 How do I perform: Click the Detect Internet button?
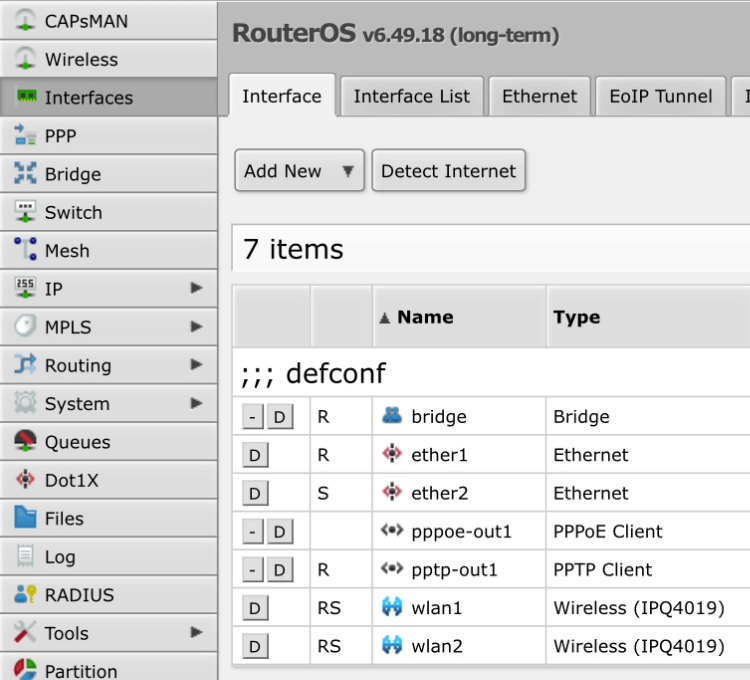pos(449,170)
